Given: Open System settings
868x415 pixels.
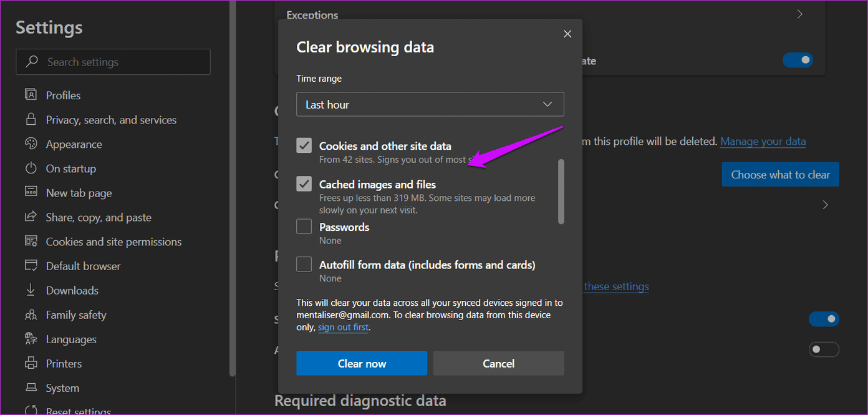Looking at the screenshot, I should tap(62, 388).
